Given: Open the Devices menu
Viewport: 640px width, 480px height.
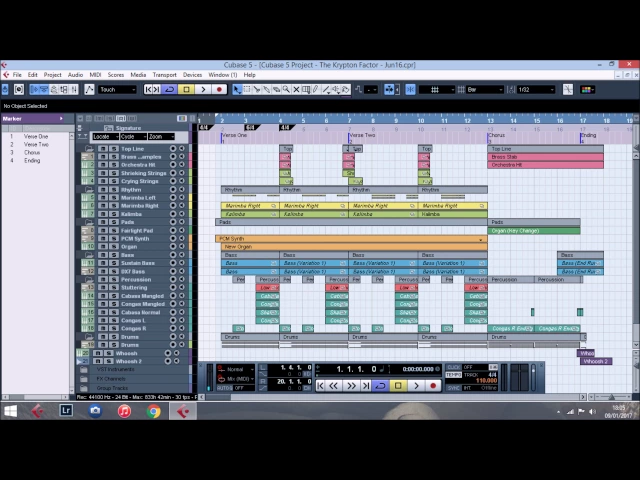Looking at the screenshot, I should (192, 75).
